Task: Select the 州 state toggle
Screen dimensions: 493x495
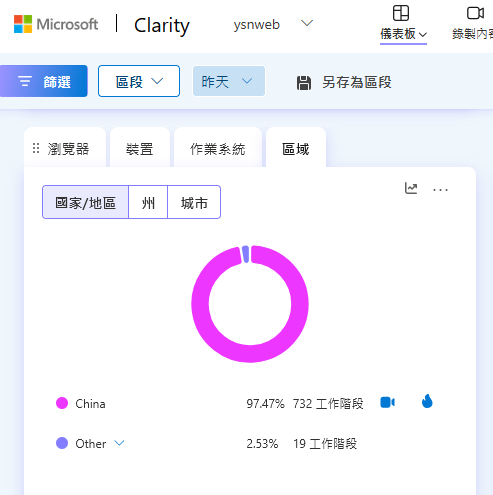Action: point(148,202)
